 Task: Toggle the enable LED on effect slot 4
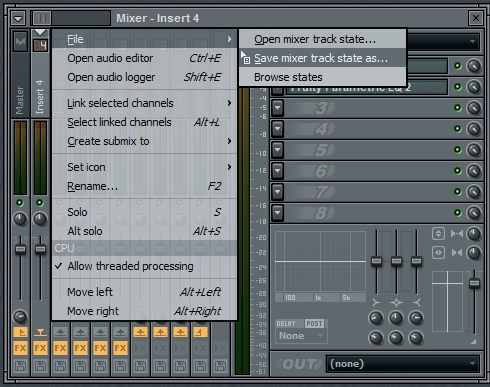pos(458,129)
